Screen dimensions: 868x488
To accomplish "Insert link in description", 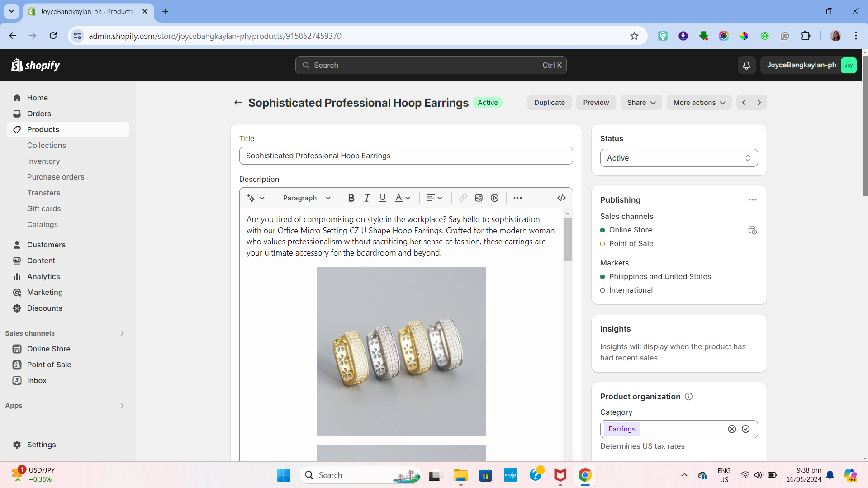I will click(x=463, y=198).
